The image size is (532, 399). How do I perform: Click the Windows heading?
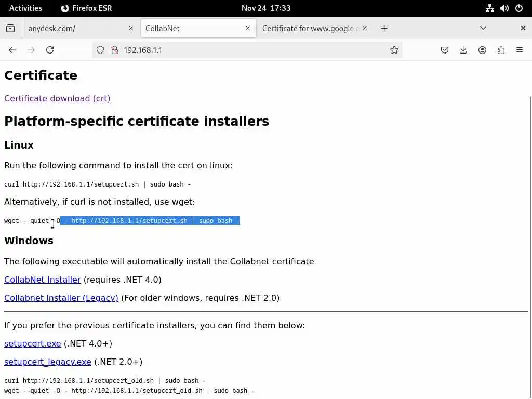tap(29, 241)
